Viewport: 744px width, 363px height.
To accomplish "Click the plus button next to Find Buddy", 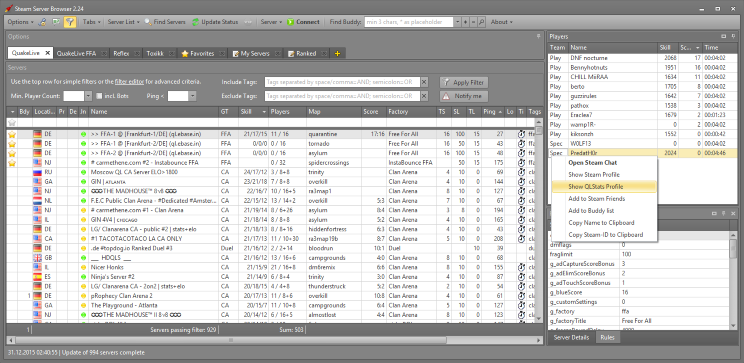I will (x=465, y=22).
